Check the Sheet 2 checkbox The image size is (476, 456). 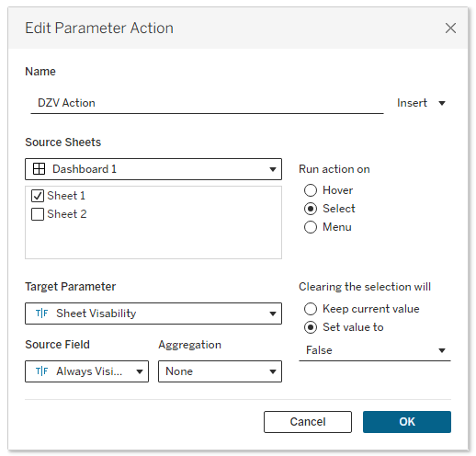38,214
